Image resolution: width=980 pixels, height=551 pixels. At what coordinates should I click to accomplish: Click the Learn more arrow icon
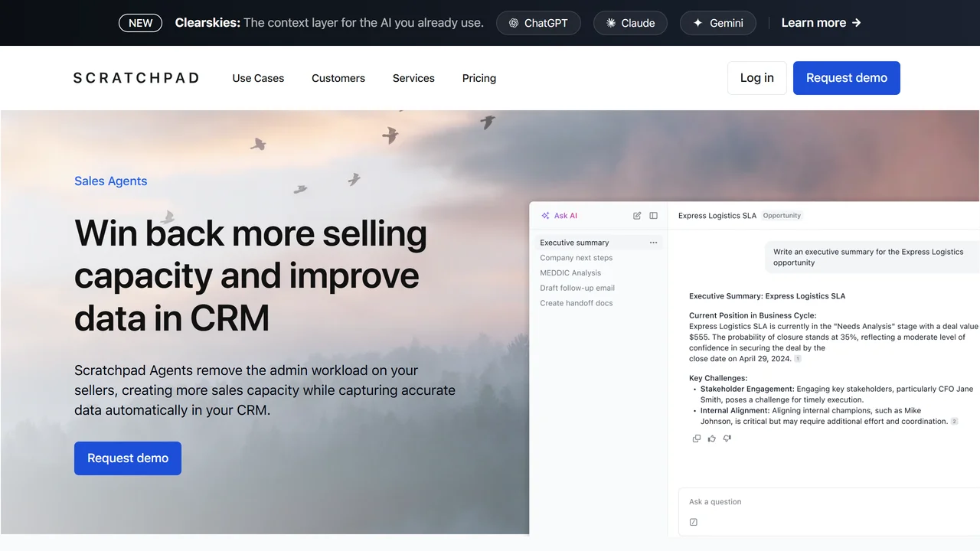pos(857,23)
